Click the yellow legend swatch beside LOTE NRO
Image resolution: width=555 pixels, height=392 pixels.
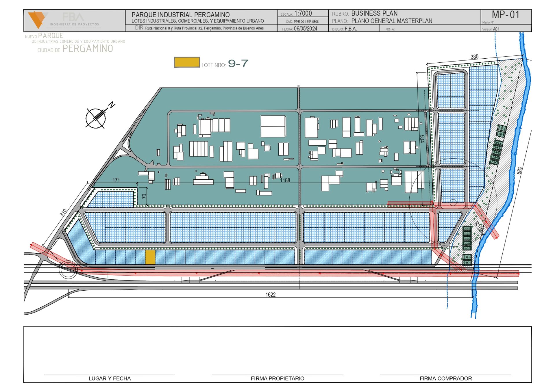tap(187, 62)
